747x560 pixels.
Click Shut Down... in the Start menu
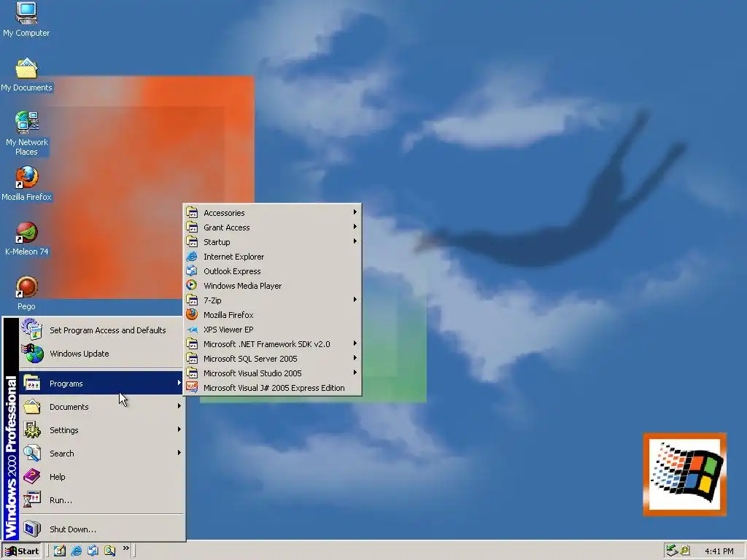(x=101, y=529)
